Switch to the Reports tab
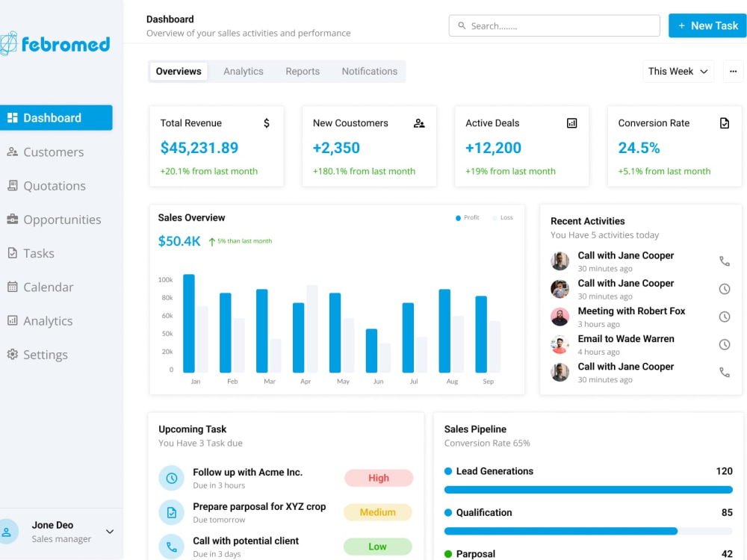The width and height of the screenshot is (747, 560). (303, 72)
